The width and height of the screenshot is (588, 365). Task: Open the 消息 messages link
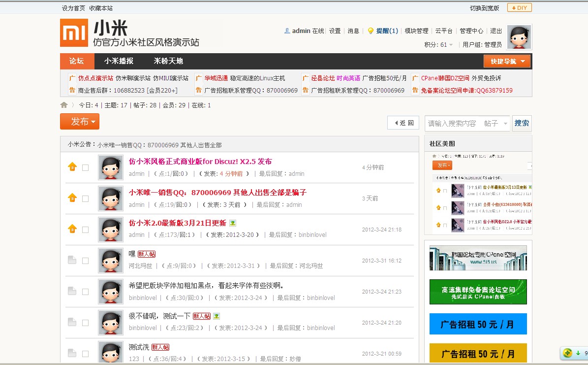pyautogui.click(x=353, y=31)
